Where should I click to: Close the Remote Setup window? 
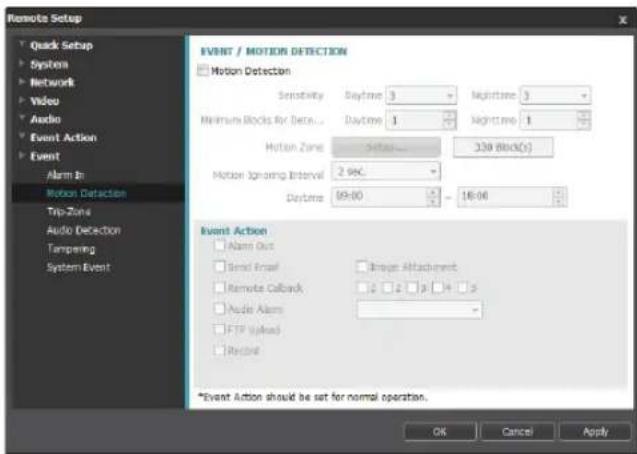(622, 19)
